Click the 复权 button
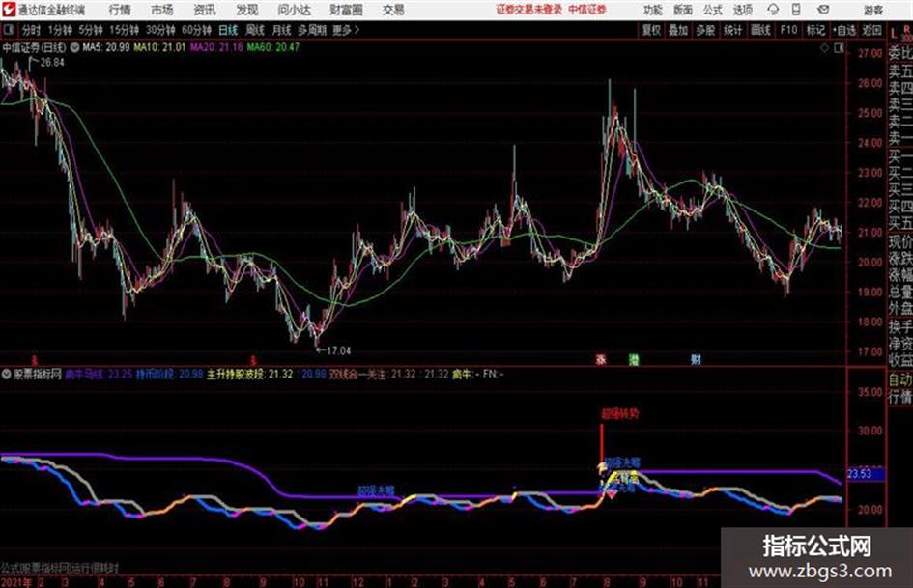 tap(651, 30)
